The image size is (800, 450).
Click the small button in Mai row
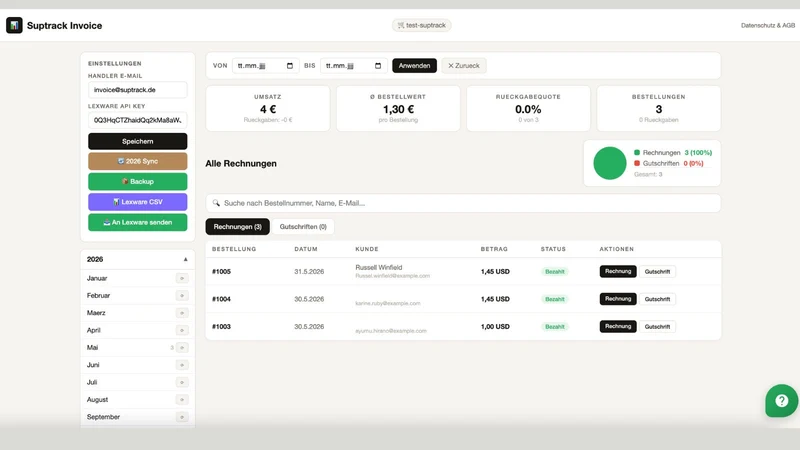point(182,347)
